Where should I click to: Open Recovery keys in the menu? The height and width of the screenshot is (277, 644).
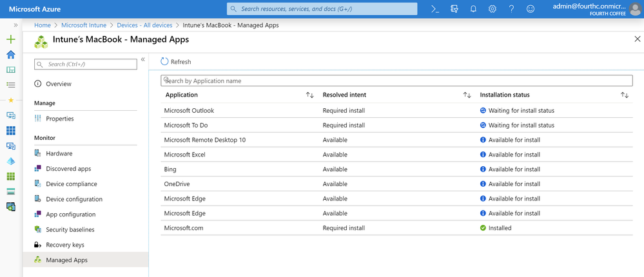(86, 245)
